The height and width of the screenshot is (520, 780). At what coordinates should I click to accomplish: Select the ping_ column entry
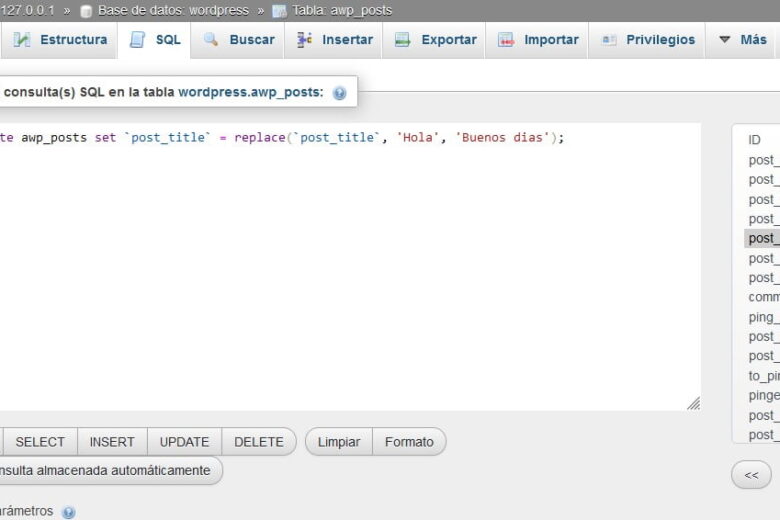762,317
